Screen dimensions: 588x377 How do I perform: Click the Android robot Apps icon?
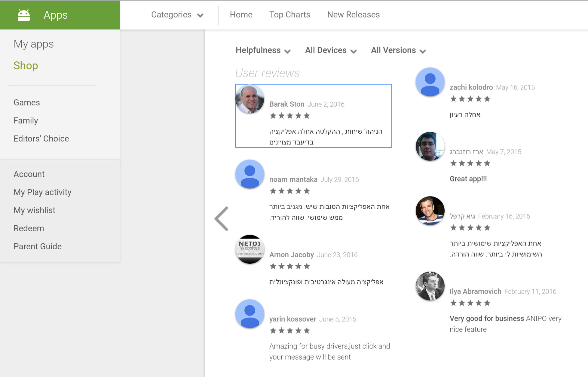point(24,15)
